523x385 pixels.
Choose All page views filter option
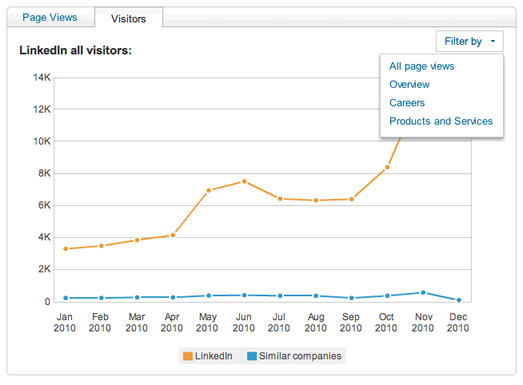click(422, 66)
